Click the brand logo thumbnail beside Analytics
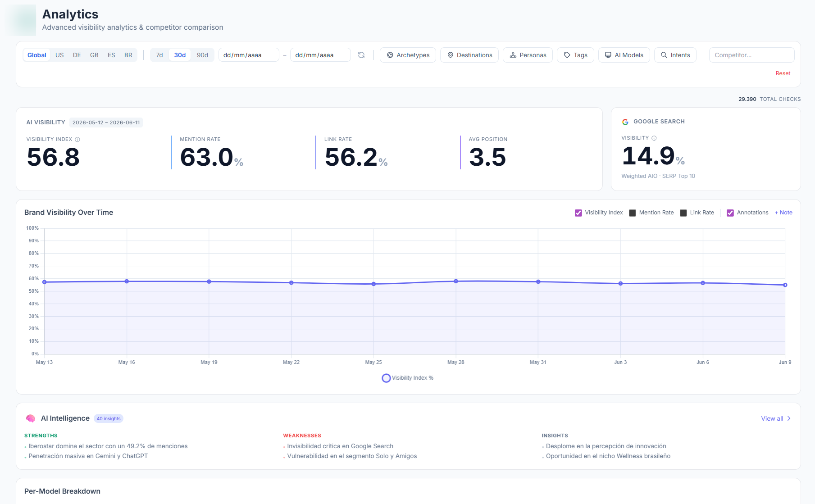 pyautogui.click(x=20, y=20)
